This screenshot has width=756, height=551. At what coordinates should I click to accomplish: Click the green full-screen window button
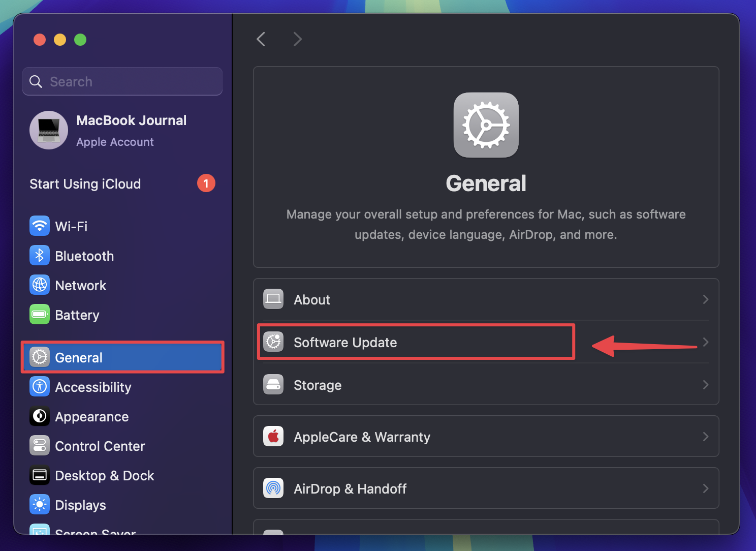click(80, 40)
